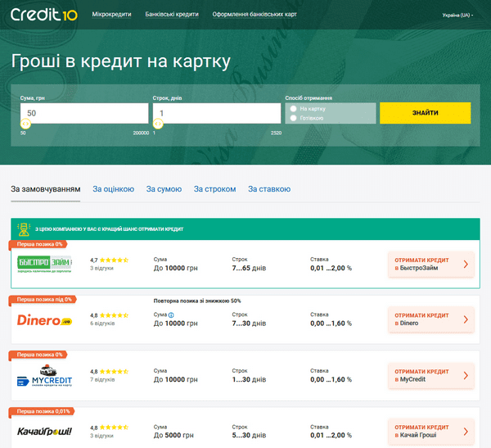The height and width of the screenshot is (448, 491).
Task: Click star rating for БыстроЗайм
Action: click(114, 260)
